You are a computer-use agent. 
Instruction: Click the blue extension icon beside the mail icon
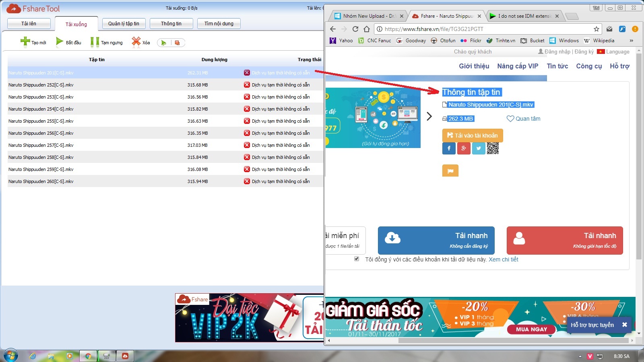[622, 29]
